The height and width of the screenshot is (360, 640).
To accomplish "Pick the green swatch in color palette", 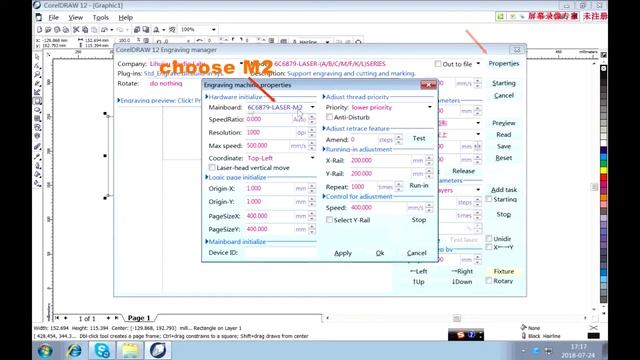I will click(x=603, y=164).
